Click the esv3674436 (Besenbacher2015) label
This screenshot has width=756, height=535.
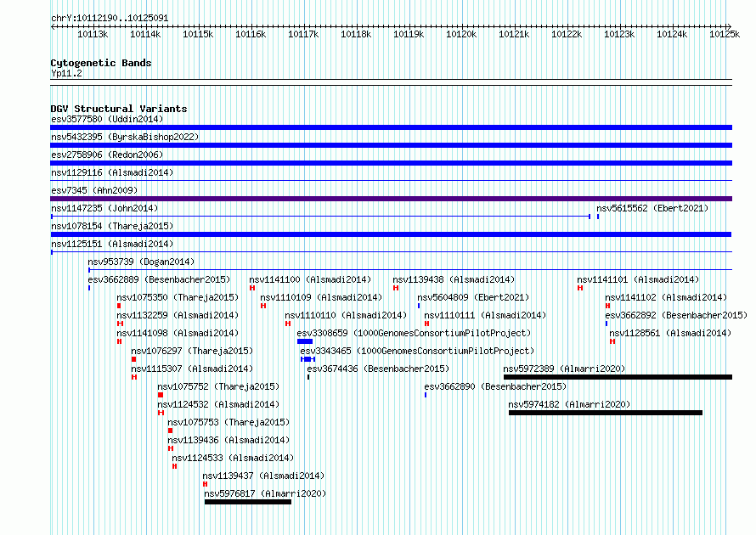378,369
